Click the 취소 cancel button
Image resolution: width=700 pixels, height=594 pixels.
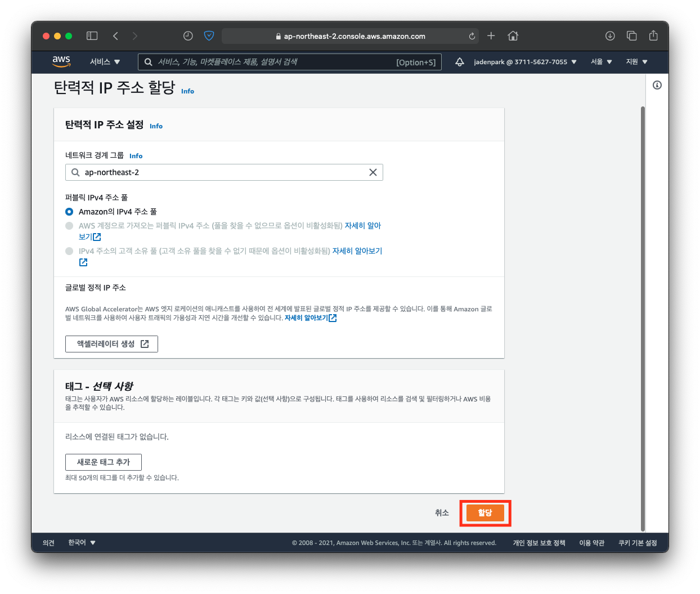point(442,513)
